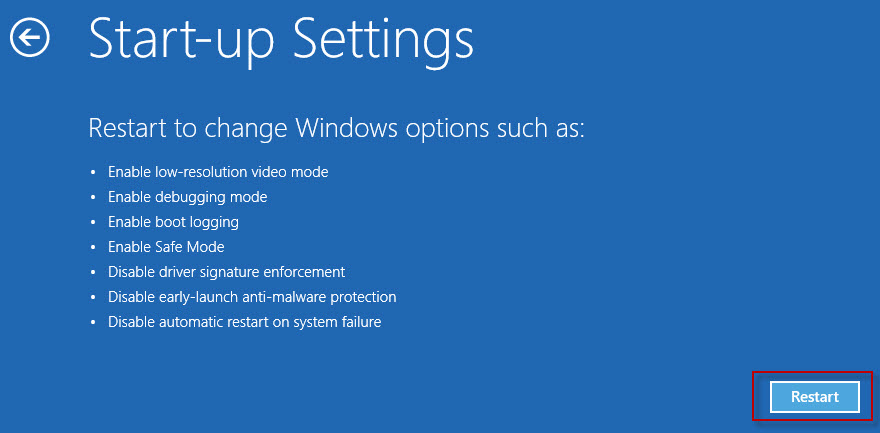Click bullet dot beside Enable boot logging
Viewport: 880px width, 433px height.
click(93, 223)
